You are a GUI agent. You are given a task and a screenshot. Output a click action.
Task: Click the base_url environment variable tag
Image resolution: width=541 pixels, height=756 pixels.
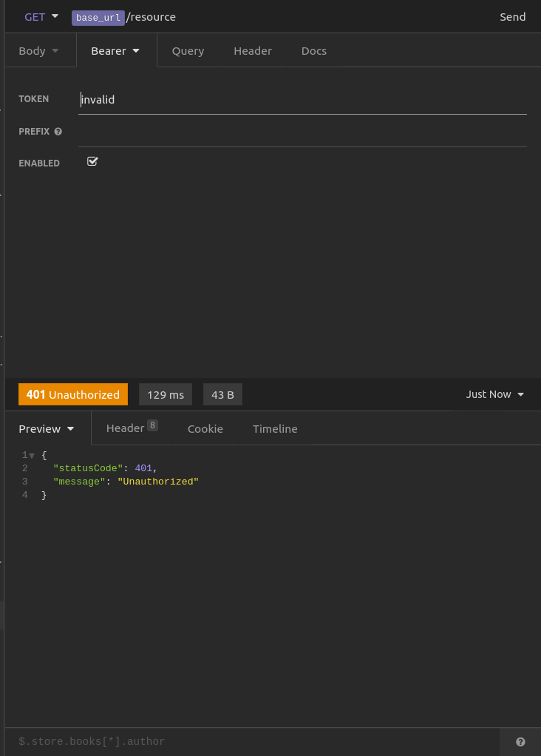coord(98,18)
